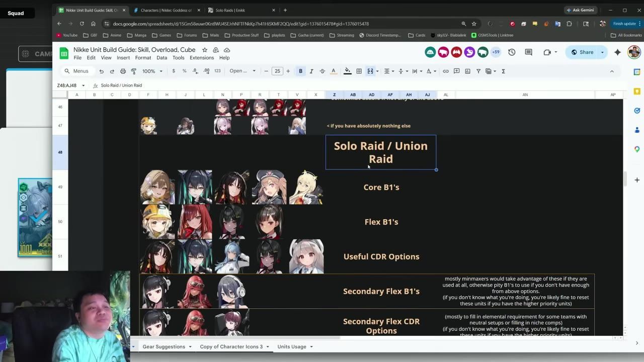The height and width of the screenshot is (362, 644).
Task: Click the Menus search box
Action: pyautogui.click(x=76, y=71)
